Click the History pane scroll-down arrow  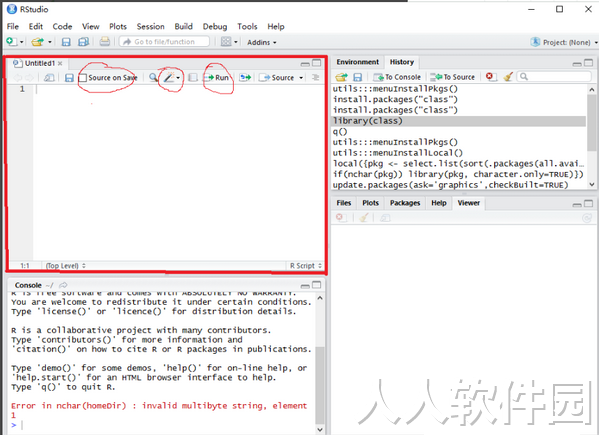pyautogui.click(x=592, y=185)
